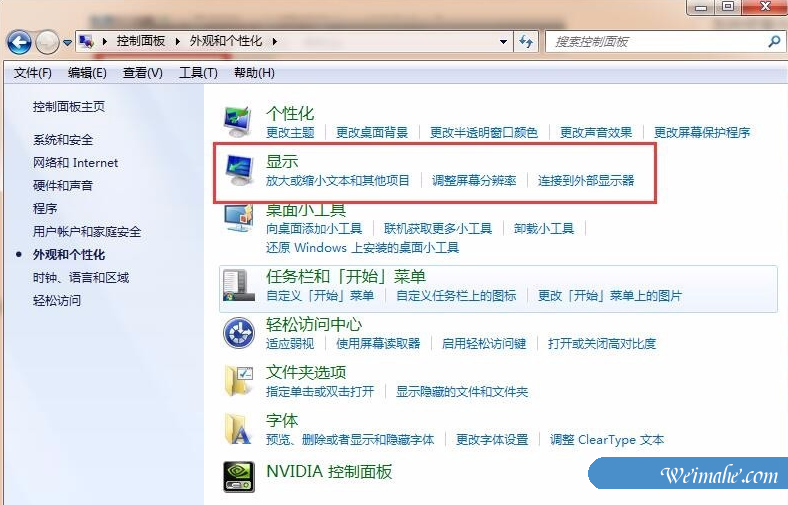
Task: Select 程序 in the sidebar
Action: click(x=45, y=209)
